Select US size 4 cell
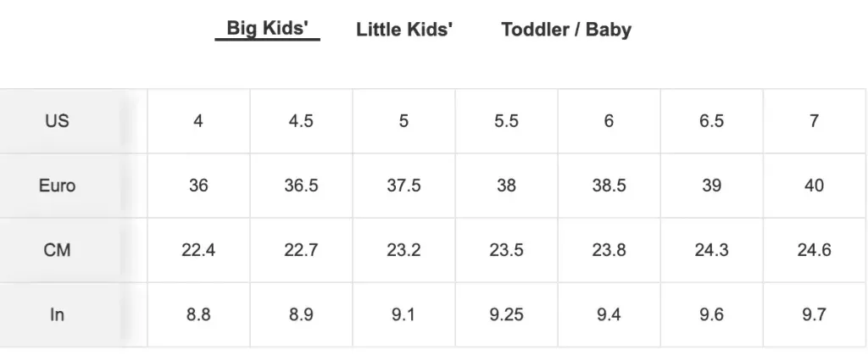The width and height of the screenshot is (868, 355). (x=198, y=121)
